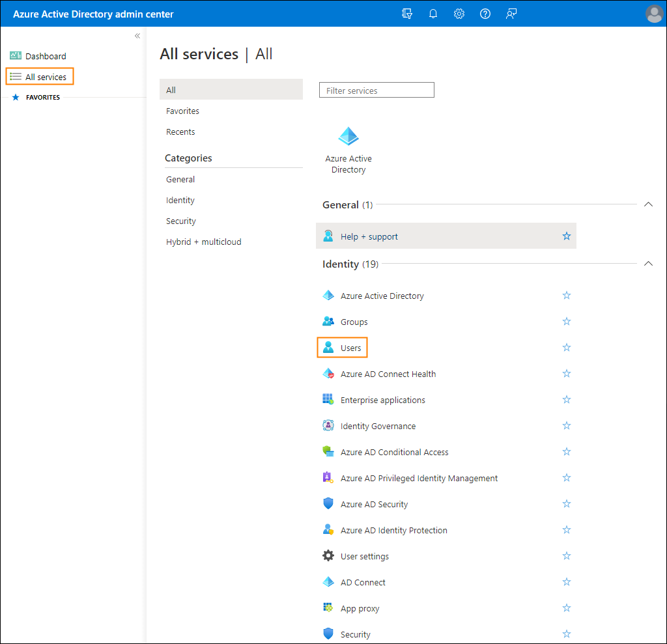Image resolution: width=667 pixels, height=644 pixels.
Task: Click the User settings gear icon
Action: point(328,555)
